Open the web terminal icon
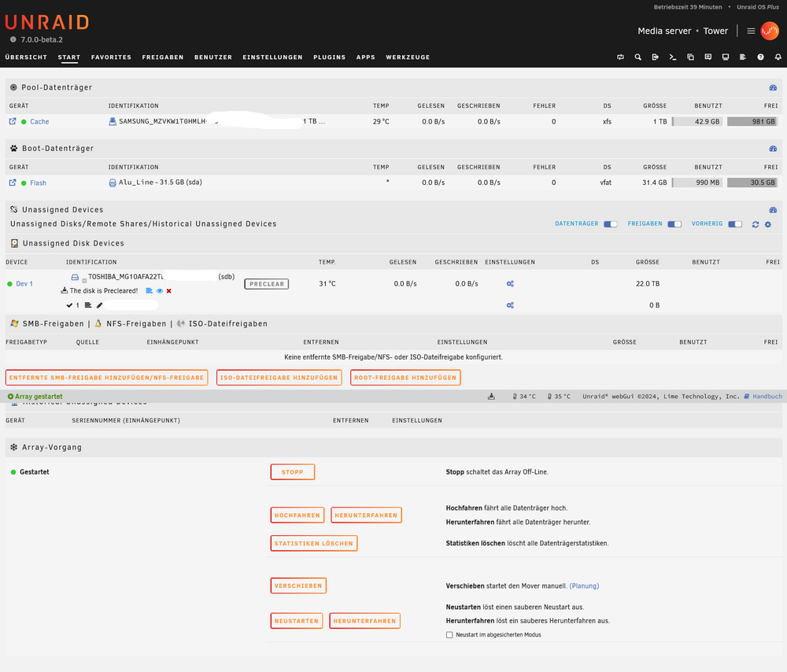Screen dimensions: 787x672 tap(673, 57)
